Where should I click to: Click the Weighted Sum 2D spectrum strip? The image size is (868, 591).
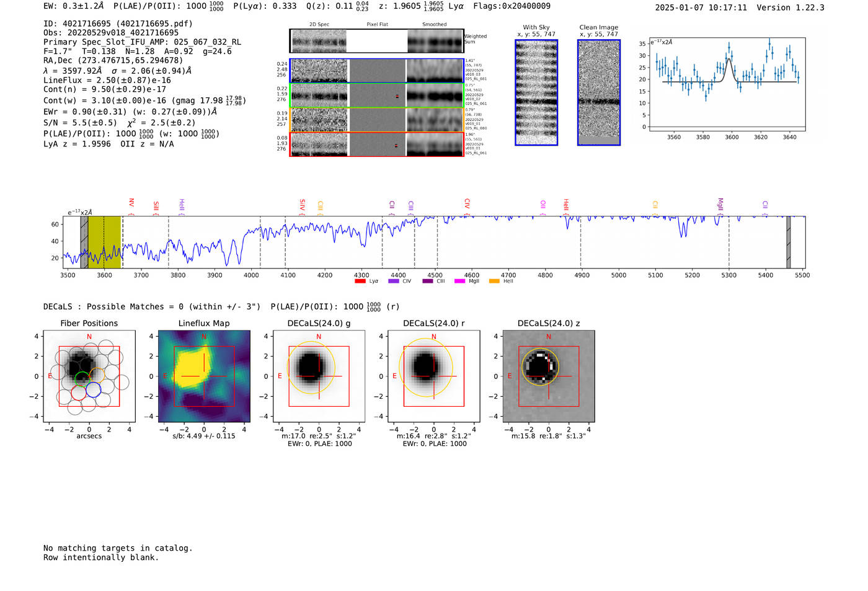point(377,41)
